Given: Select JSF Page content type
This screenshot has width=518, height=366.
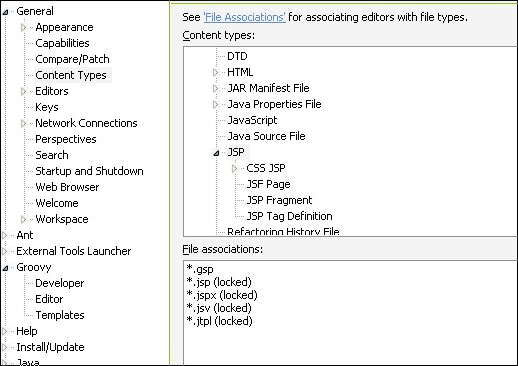Looking at the screenshot, I should (268, 184).
